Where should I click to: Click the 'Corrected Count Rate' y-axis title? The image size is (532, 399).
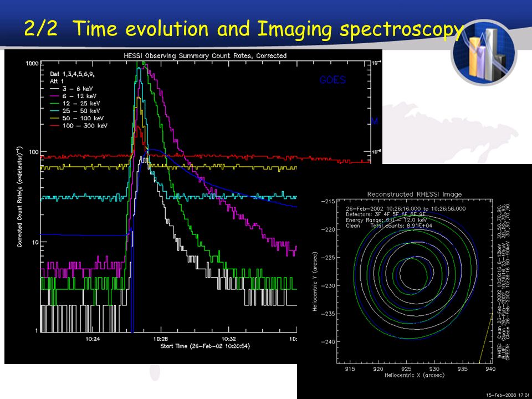point(20,197)
